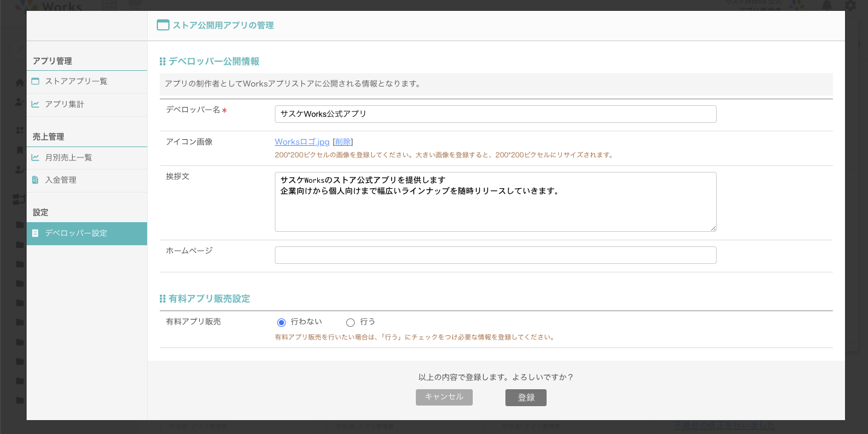The height and width of the screenshot is (434, 868).
Task: Open the notification bell in the background header
Action: [x=827, y=5]
